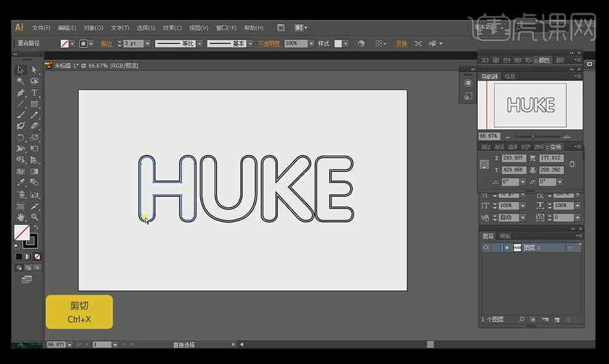Select the Slice tool

34,206
